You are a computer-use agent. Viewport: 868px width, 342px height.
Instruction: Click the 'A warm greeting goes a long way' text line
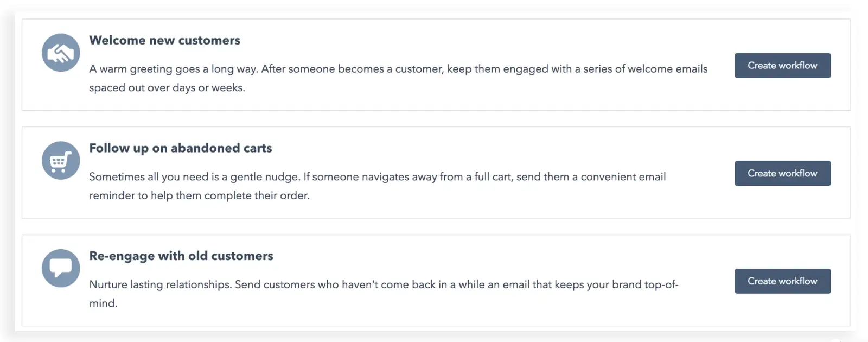tap(398, 69)
